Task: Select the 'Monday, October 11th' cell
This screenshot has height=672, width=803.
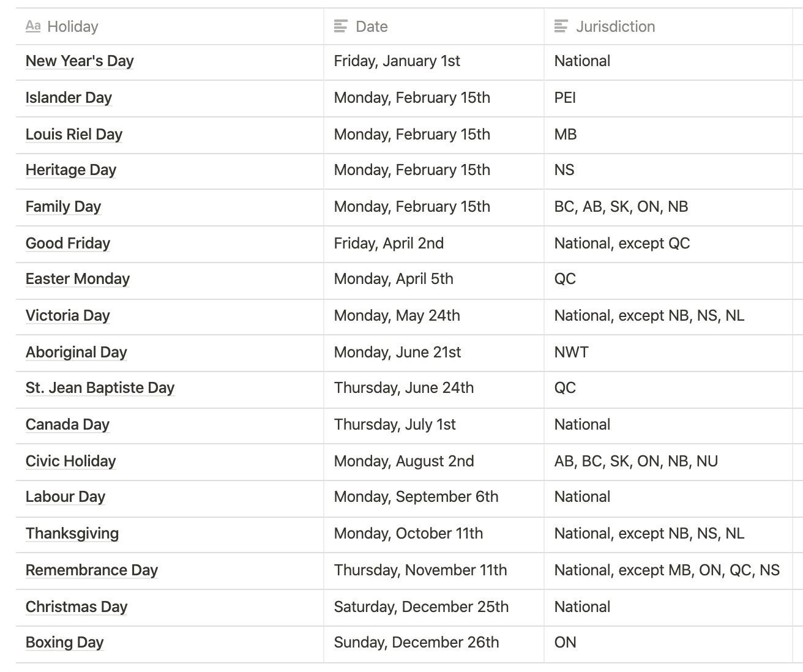Action: coord(434,534)
